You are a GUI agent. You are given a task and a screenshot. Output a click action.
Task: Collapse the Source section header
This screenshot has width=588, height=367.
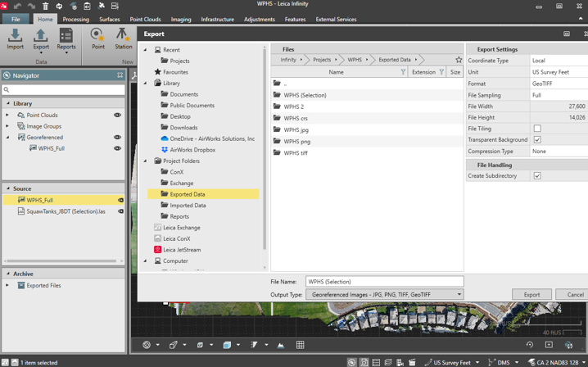point(8,188)
